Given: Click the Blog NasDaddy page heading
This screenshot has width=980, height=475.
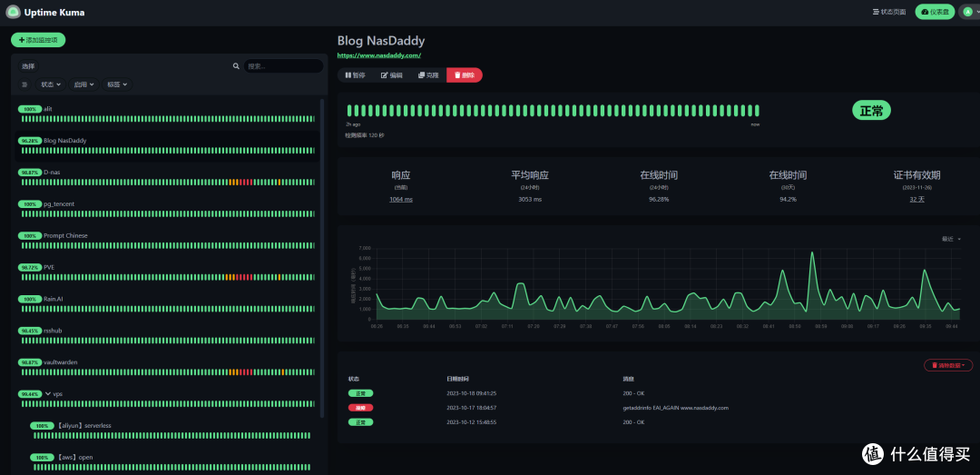Looking at the screenshot, I should click(381, 41).
